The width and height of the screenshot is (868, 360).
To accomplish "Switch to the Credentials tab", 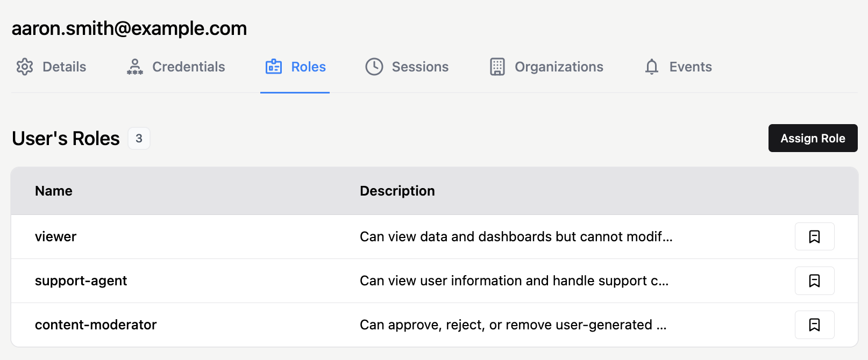I will click(176, 67).
